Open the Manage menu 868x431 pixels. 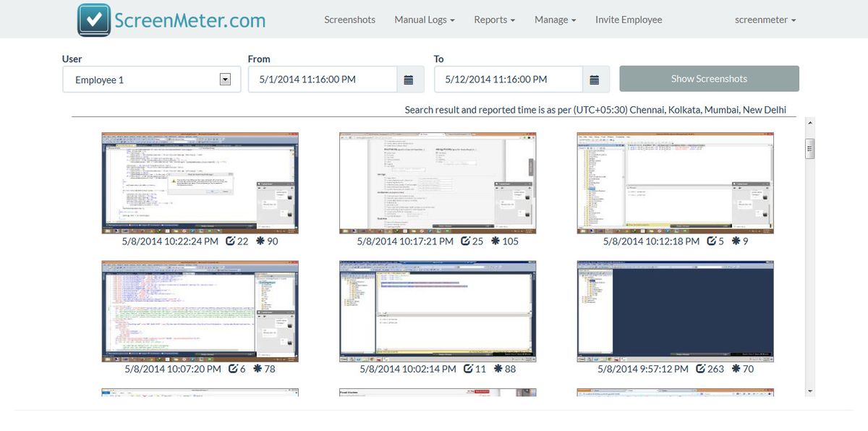(x=555, y=20)
